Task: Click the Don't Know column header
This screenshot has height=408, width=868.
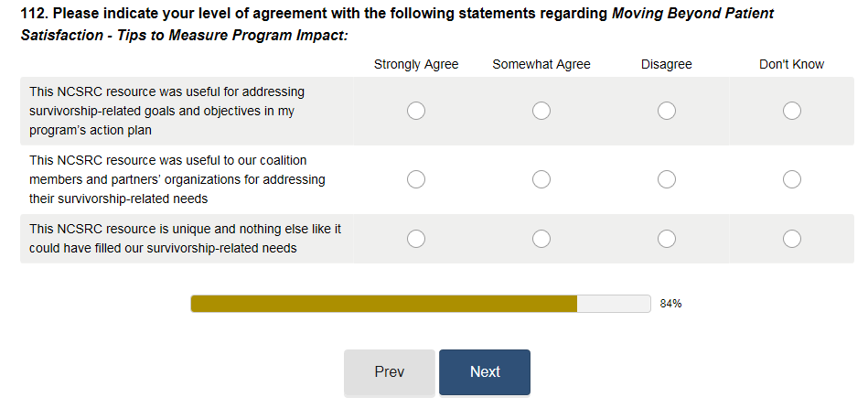Action: (x=792, y=64)
